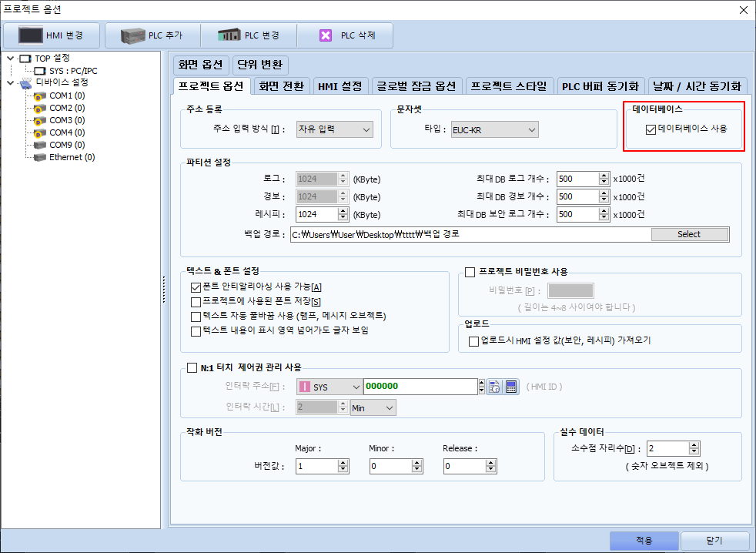Image resolution: width=756 pixels, height=553 pixels.
Task: Click the 적용 apply button
Action: pos(644,541)
